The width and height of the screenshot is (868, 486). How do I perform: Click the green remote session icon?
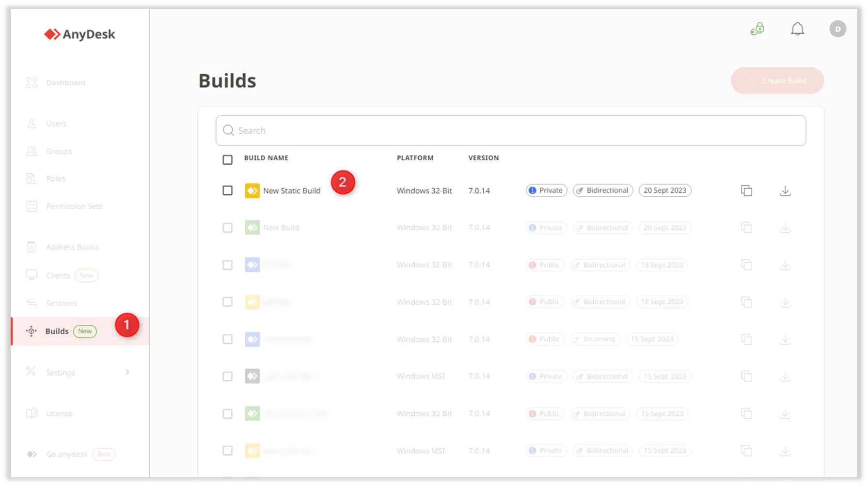tap(757, 29)
